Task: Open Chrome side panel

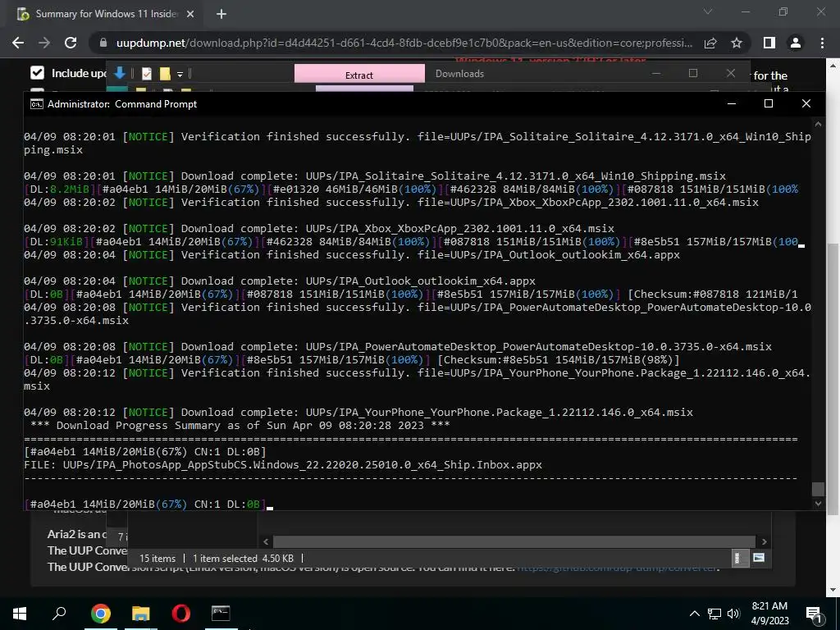Action: 769,43
